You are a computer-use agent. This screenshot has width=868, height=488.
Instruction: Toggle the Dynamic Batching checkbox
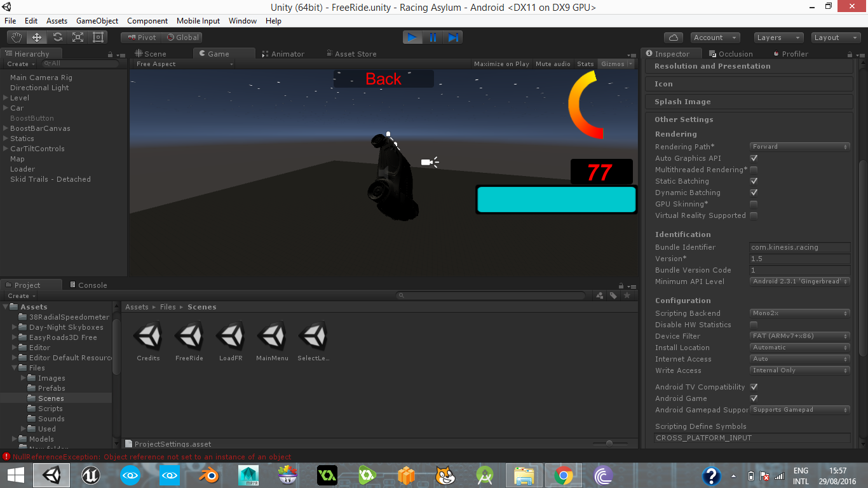tap(754, 193)
